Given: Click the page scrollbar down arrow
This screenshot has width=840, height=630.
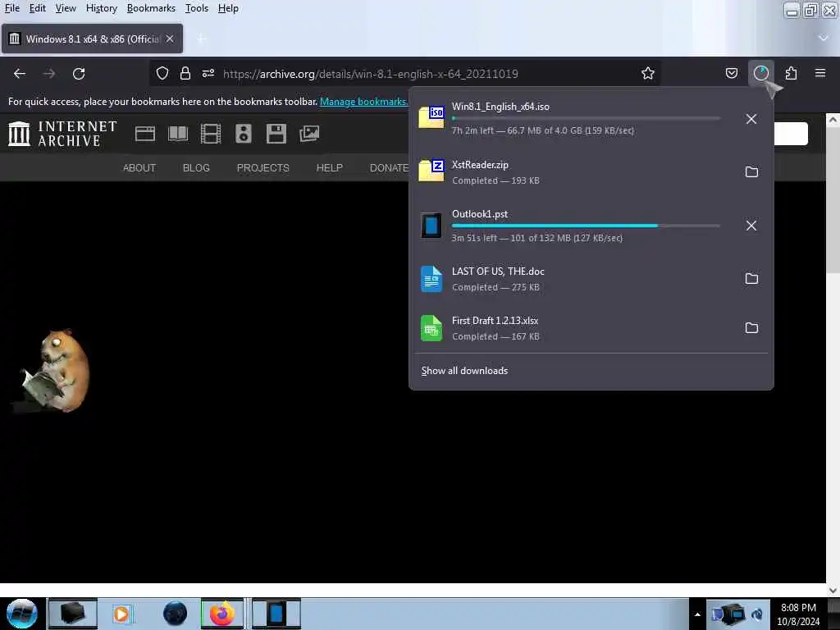Looking at the screenshot, I should (x=833, y=590).
